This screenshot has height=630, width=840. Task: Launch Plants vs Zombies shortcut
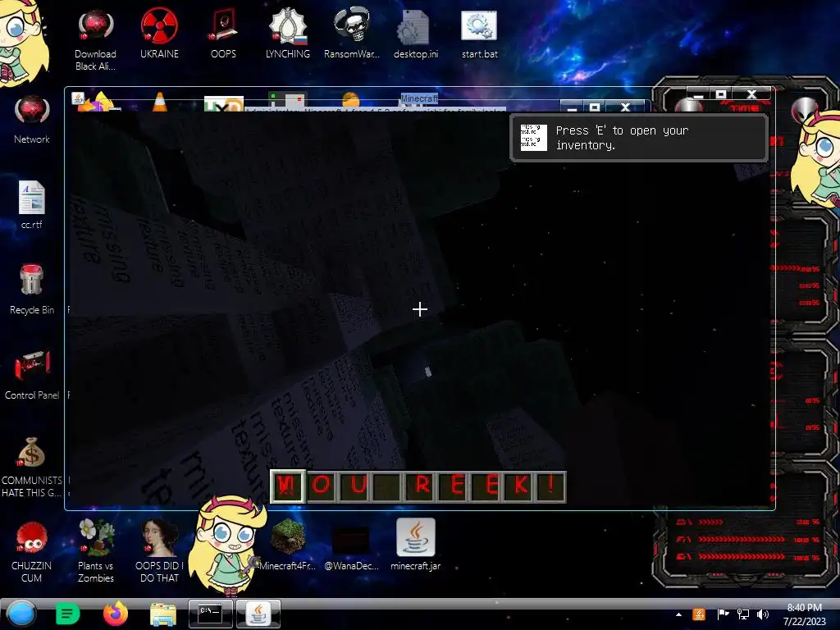coord(96,552)
